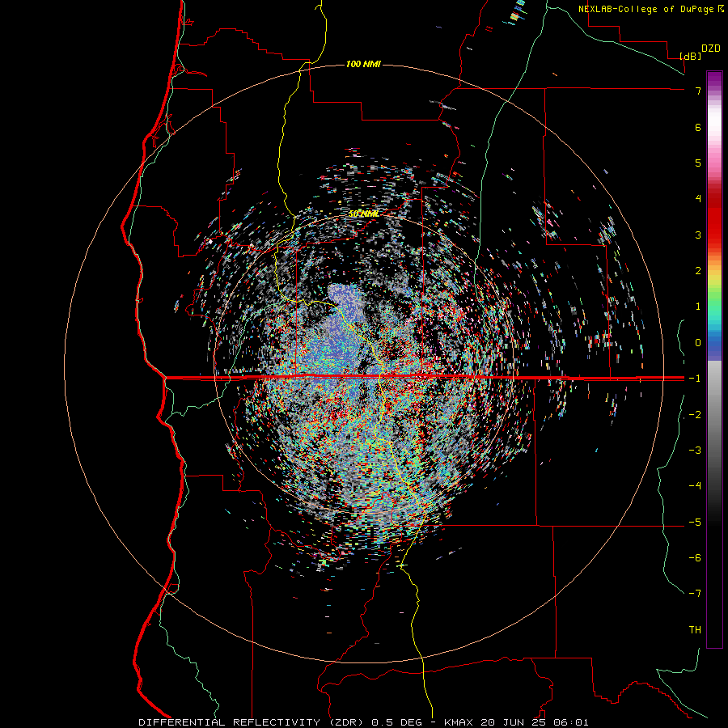The image size is (728, 728).
Task: Click the -6 value on the color scale
Action: coord(695,558)
